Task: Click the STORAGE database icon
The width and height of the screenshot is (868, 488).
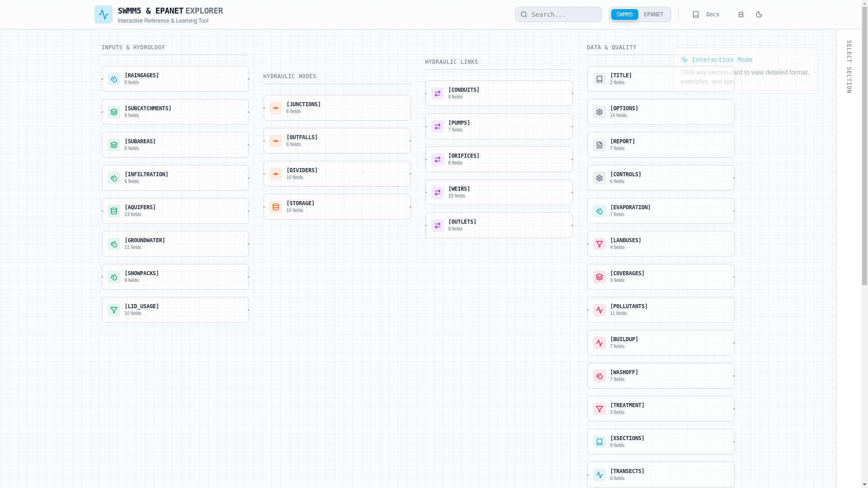Action: pyautogui.click(x=276, y=207)
